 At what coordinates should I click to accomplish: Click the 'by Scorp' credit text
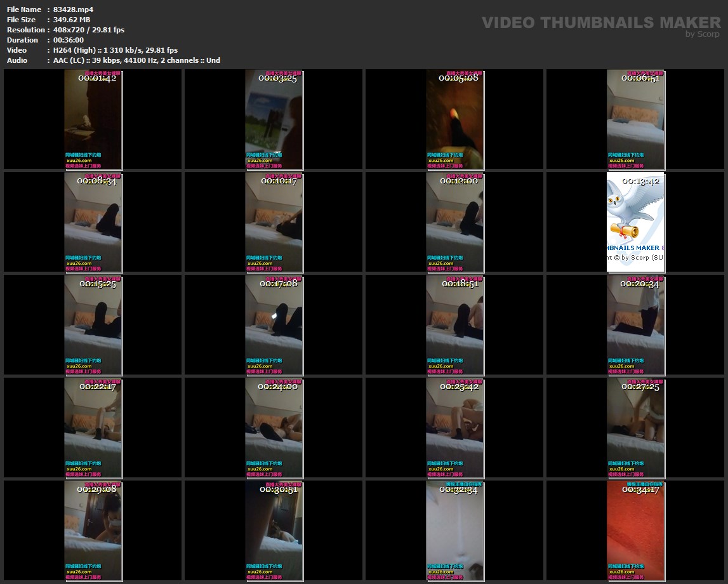pos(703,34)
